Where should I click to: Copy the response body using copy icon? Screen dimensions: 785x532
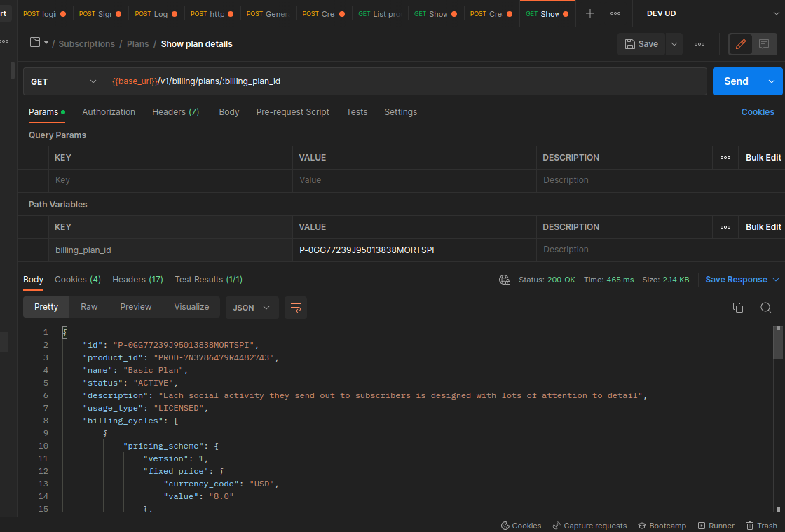(737, 308)
